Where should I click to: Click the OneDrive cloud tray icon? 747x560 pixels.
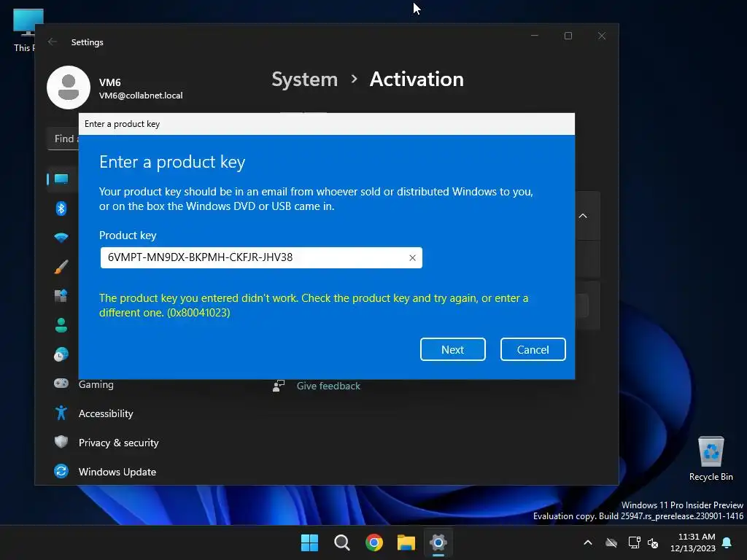click(611, 542)
